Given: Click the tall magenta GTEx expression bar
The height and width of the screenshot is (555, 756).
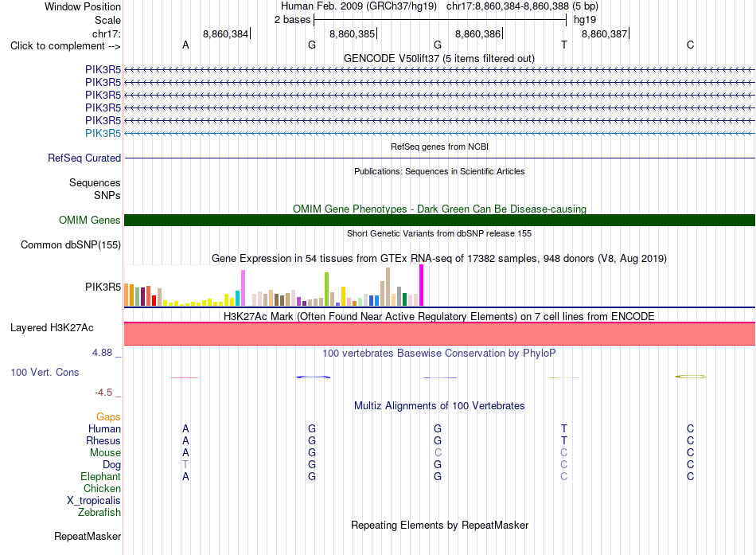Looking at the screenshot, I should point(422,285).
